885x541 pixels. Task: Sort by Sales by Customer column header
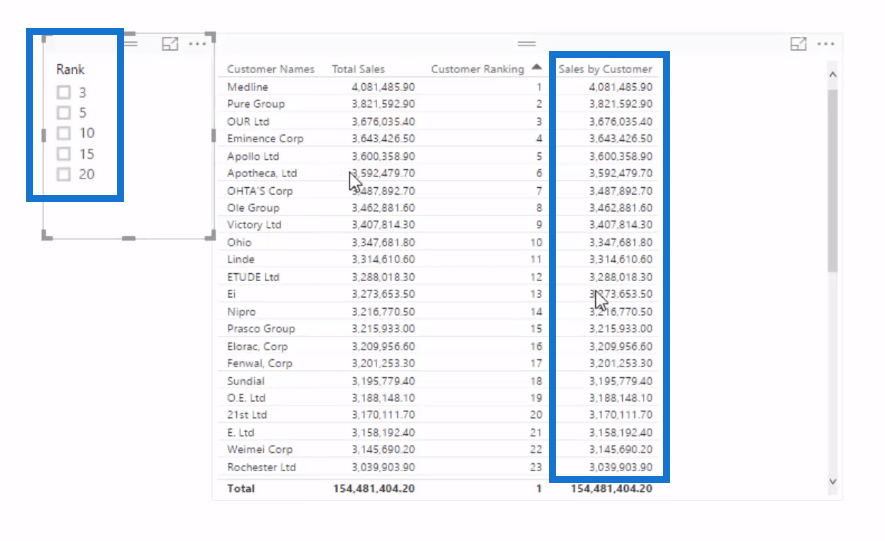(605, 69)
